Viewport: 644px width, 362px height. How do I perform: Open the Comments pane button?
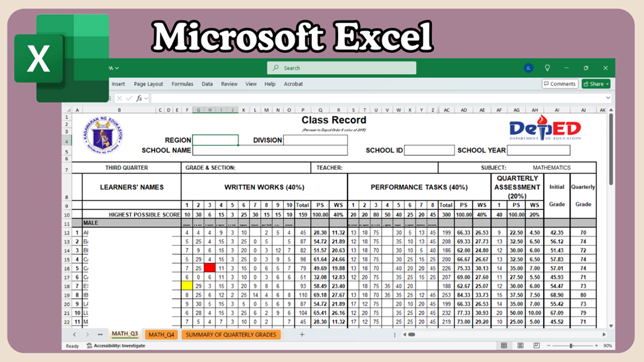560,84
